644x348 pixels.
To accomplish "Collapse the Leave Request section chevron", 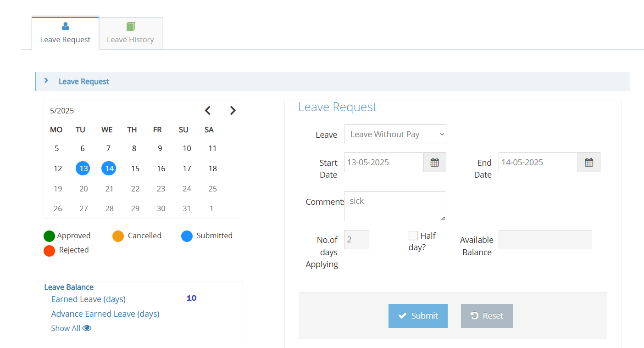I will tap(46, 81).
